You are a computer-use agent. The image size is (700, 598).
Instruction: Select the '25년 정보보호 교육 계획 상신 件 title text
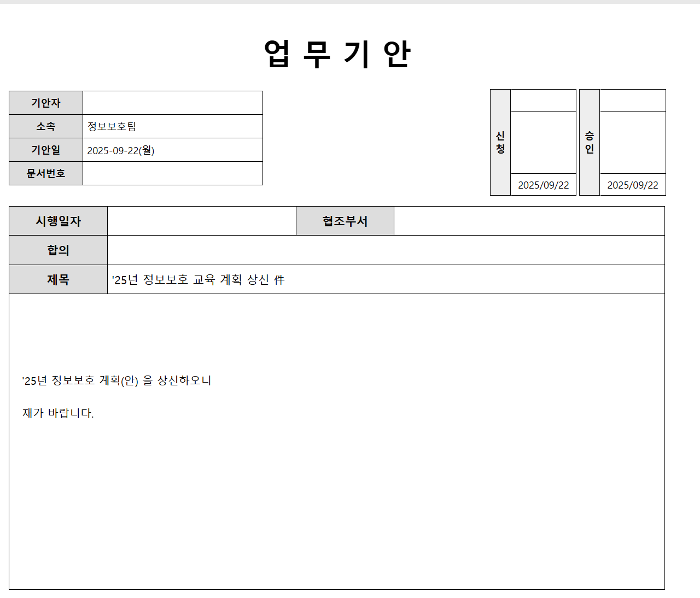[x=199, y=280]
